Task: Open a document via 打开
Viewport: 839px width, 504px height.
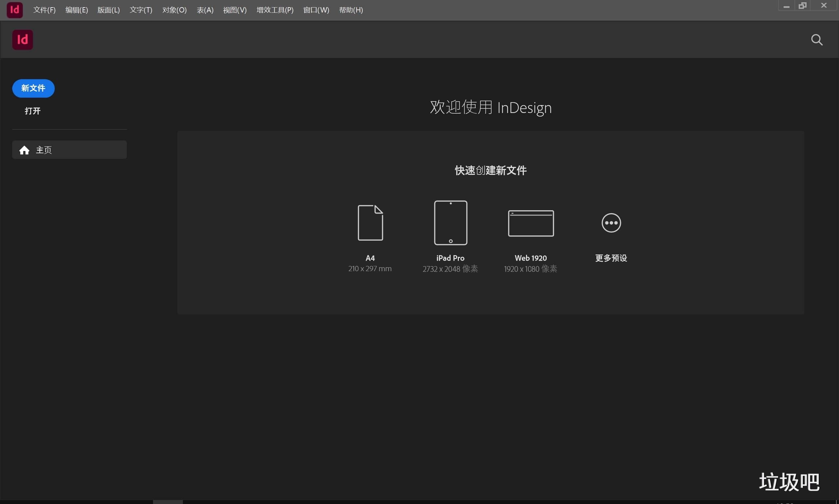Action: [x=32, y=111]
